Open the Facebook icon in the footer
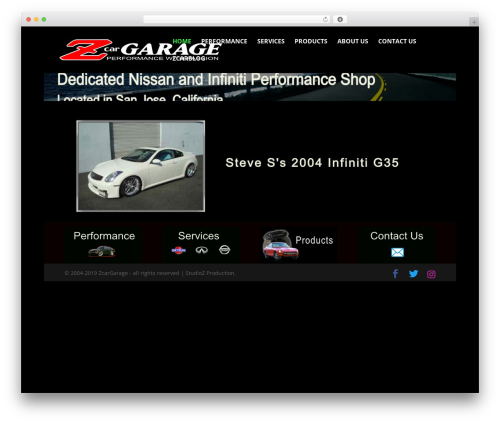Image resolution: width=500 pixels, height=423 pixels. (x=395, y=274)
